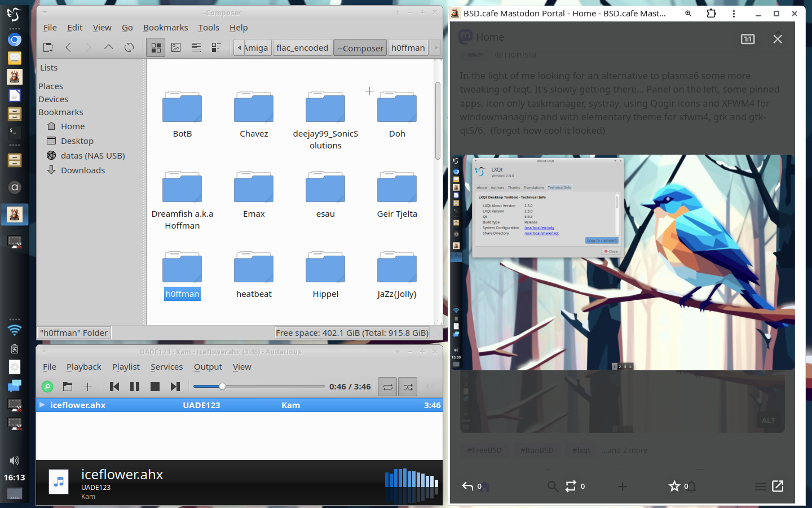Open the Bookmarks menu in file manager

[165, 28]
